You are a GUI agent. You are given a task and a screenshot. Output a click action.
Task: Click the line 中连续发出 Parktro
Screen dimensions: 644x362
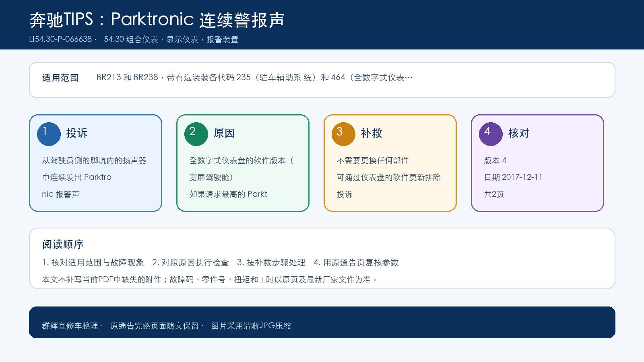76,177
